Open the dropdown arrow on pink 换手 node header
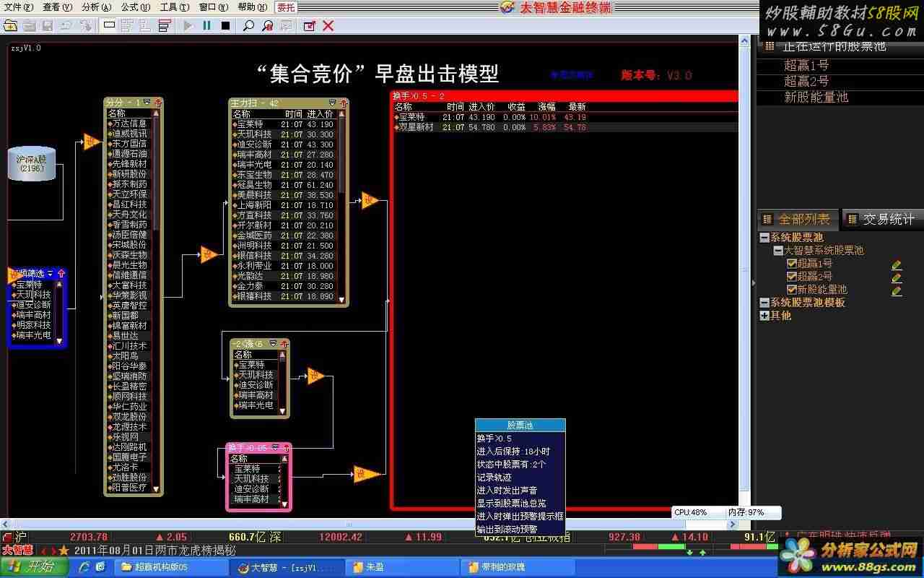The image size is (924, 578). point(275,448)
